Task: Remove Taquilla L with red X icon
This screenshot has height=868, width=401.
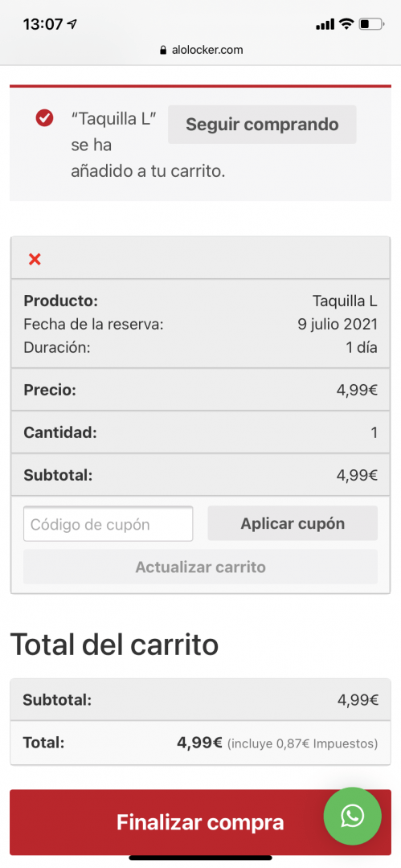Action: [35, 259]
